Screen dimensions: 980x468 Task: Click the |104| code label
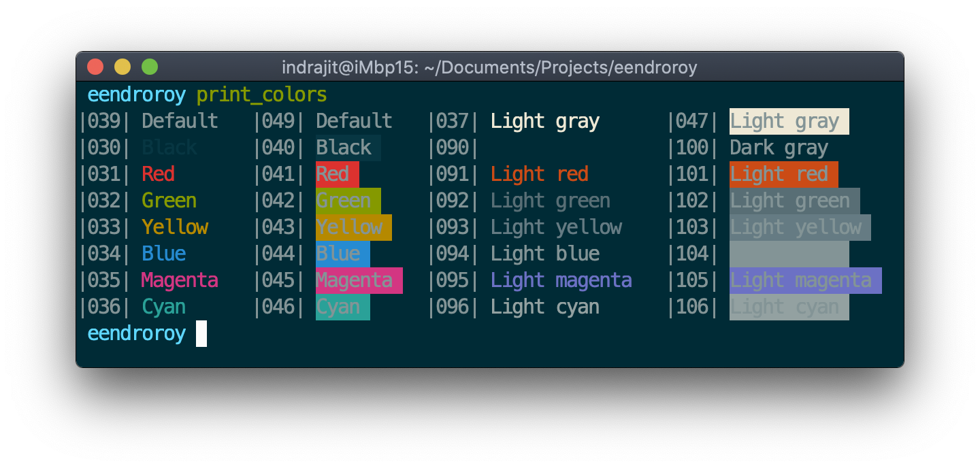(x=691, y=254)
